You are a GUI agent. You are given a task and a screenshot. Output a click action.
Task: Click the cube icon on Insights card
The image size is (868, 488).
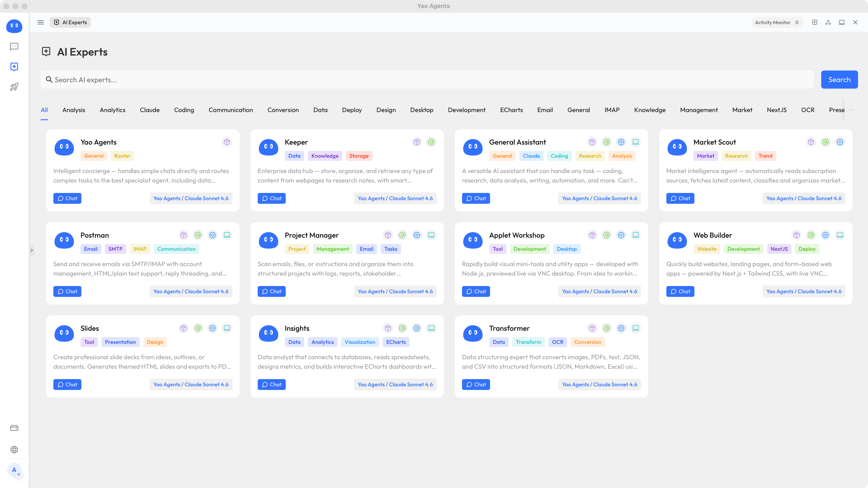(x=388, y=328)
